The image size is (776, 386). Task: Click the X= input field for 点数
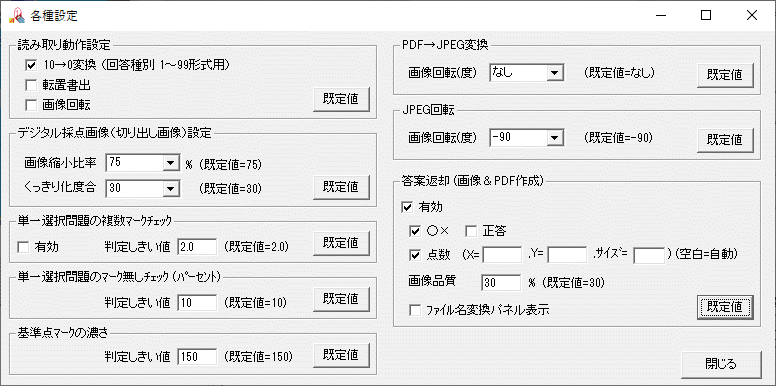click(x=502, y=255)
